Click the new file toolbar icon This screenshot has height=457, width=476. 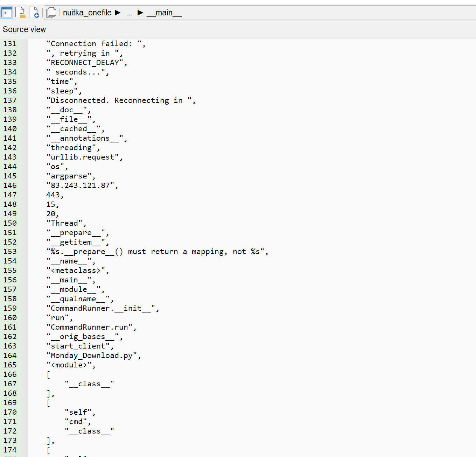(x=20, y=12)
